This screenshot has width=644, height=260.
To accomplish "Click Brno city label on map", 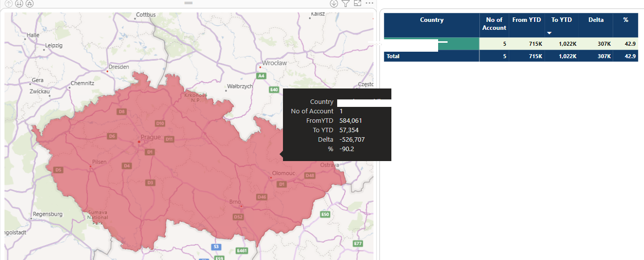I will point(235,201).
